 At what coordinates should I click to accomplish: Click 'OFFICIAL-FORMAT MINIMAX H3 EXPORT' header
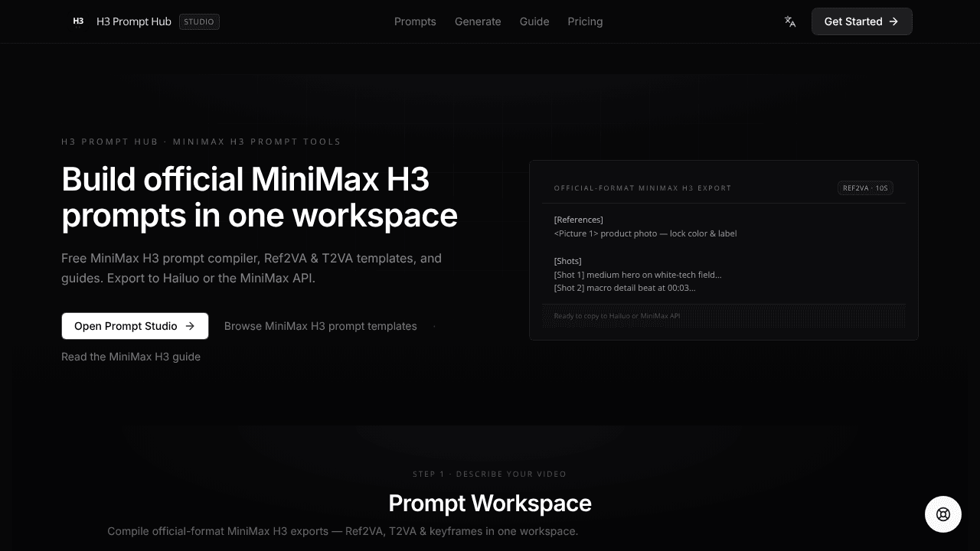click(643, 188)
